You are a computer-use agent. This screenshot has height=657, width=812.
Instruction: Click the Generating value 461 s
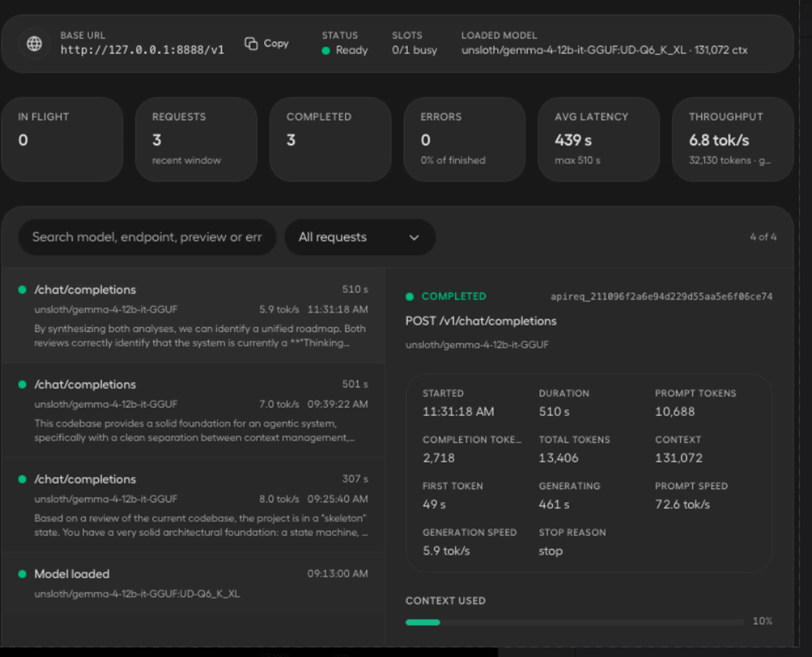[554, 505]
